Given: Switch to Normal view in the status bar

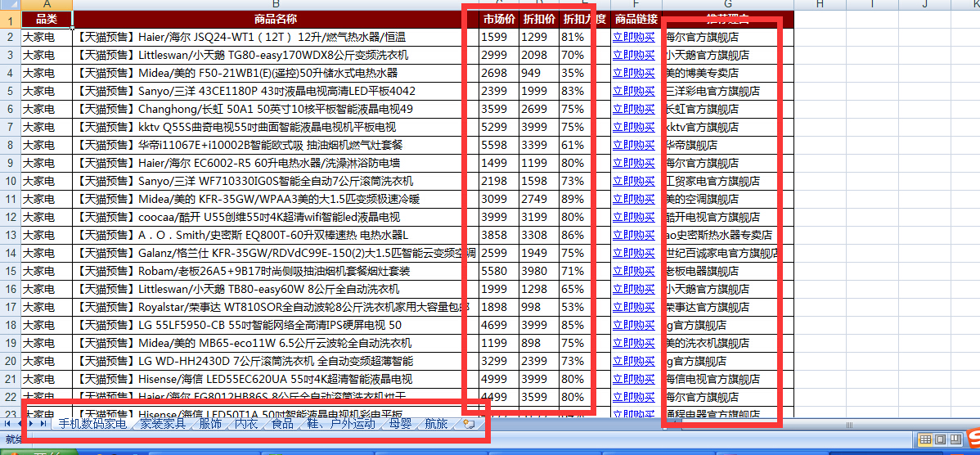Looking at the screenshot, I should pyautogui.click(x=924, y=439).
